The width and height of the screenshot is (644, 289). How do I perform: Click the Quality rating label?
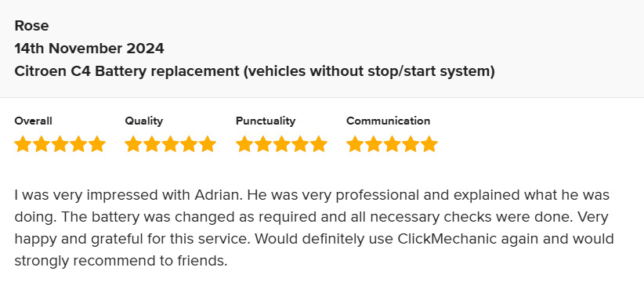click(x=143, y=121)
